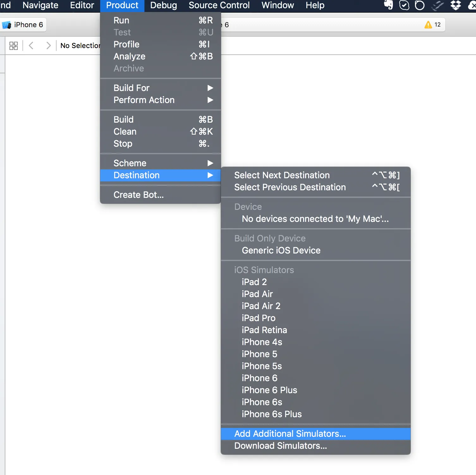476x475 pixels.
Task: Select the highlighted Destination submenu item
Action: click(x=161, y=175)
